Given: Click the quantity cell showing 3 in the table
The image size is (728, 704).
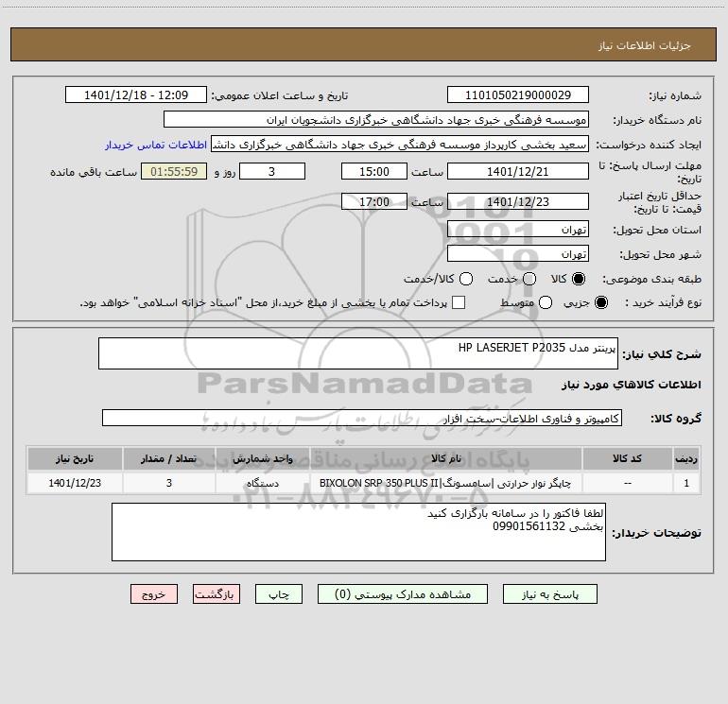Looking at the screenshot, I should tap(169, 483).
